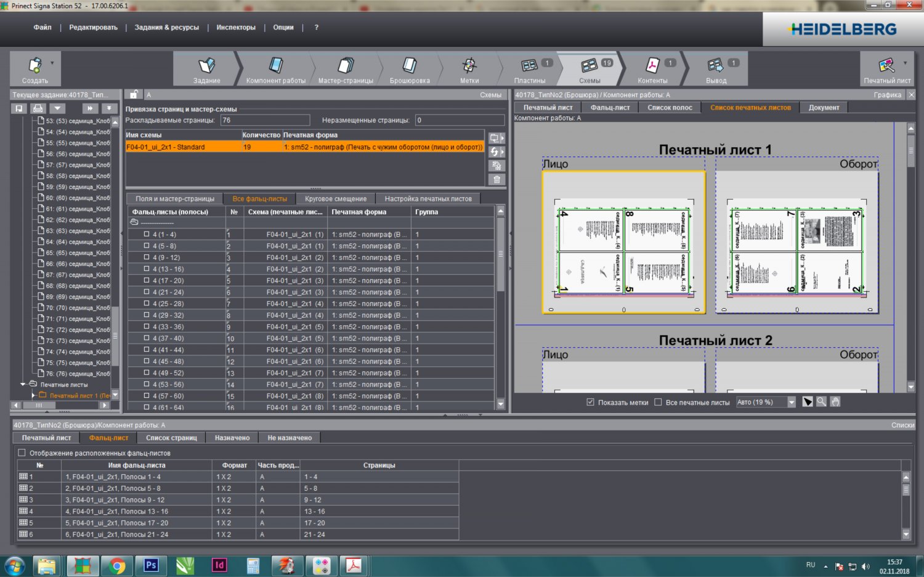Screen dimensions: 924x577
Task: Open the Авто (19 %) zoom dropdown
Action: (792, 402)
